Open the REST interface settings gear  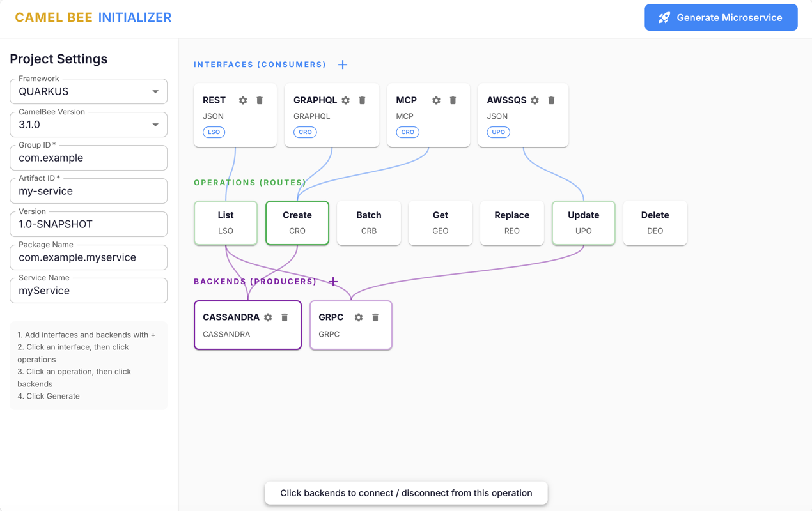pos(242,100)
